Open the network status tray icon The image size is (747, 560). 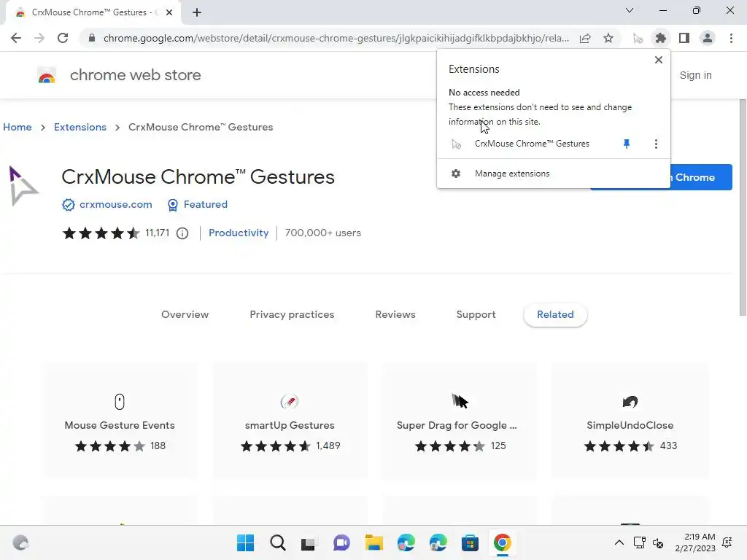[639, 542]
